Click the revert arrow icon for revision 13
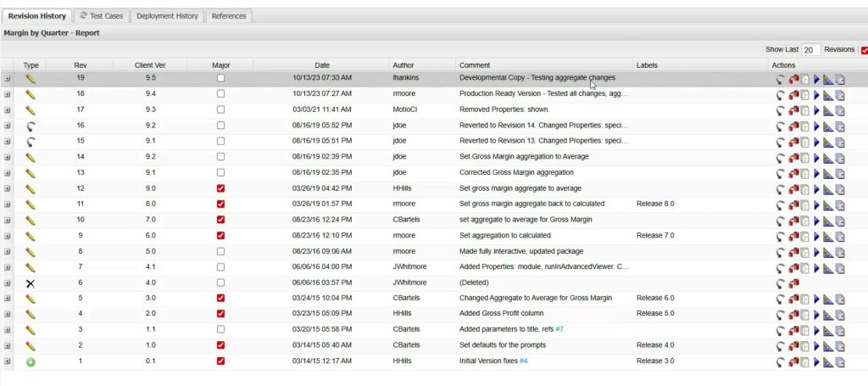The image size is (868, 386). point(781,174)
